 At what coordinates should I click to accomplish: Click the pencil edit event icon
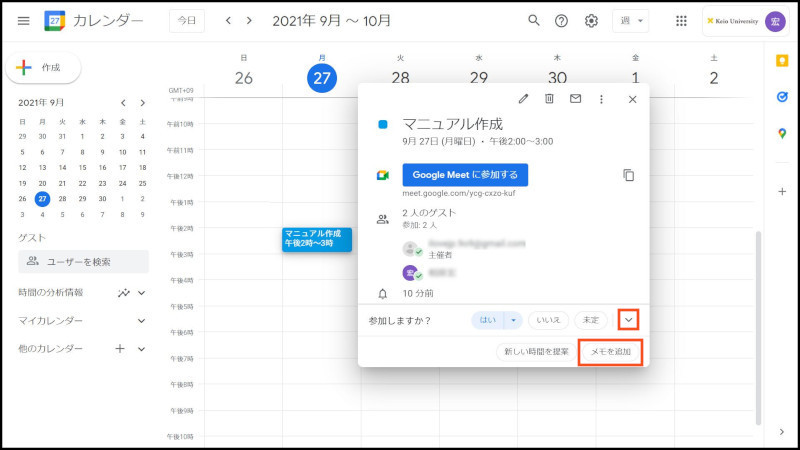[523, 99]
